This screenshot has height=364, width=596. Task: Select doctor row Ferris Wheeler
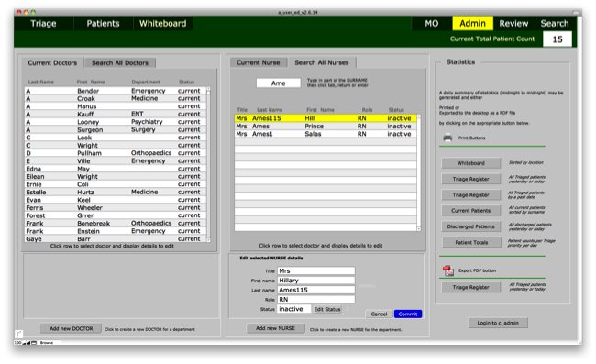tap(116, 208)
